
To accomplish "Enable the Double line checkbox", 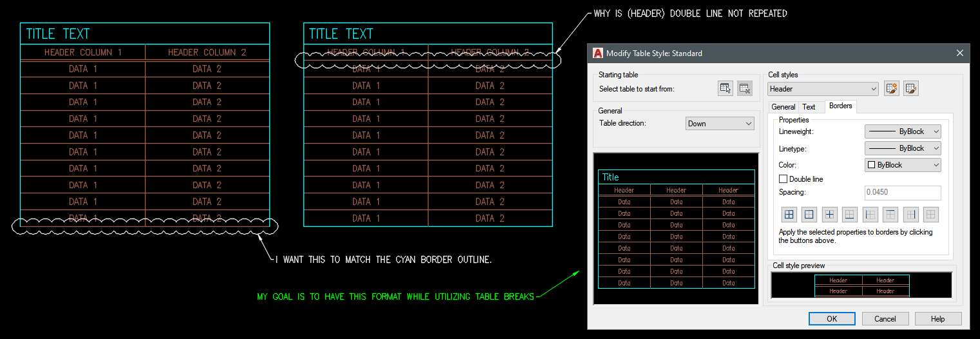I will point(783,179).
